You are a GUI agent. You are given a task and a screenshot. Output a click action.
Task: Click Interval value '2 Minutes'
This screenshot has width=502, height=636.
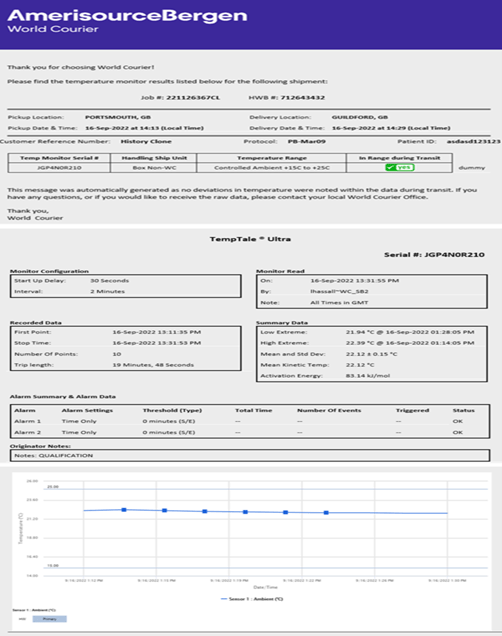click(x=107, y=291)
